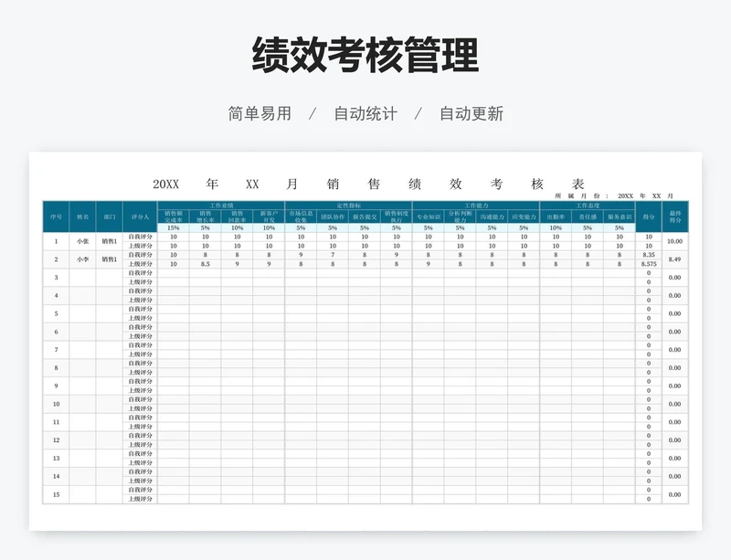Click the 所属月份 label

(581, 195)
